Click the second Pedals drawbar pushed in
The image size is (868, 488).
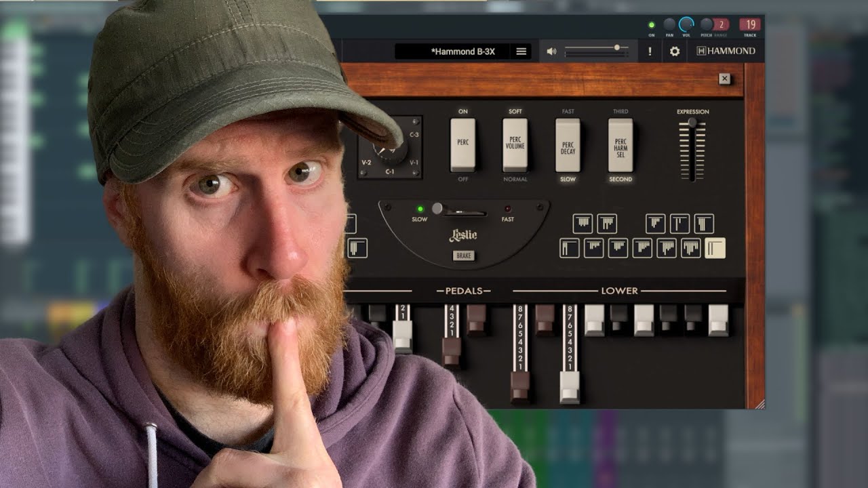(x=476, y=319)
